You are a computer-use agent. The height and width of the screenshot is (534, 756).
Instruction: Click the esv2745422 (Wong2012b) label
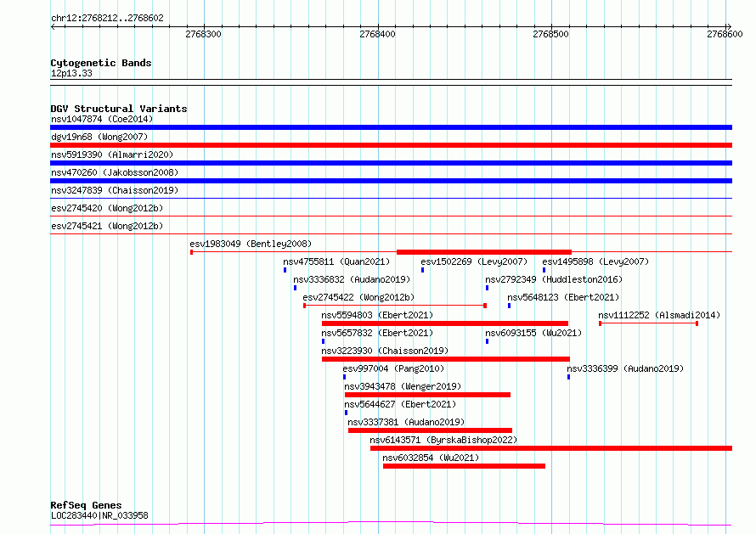pyautogui.click(x=358, y=297)
